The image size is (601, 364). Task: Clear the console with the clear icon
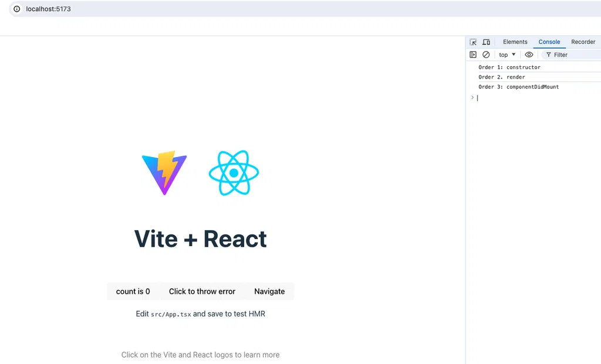486,55
